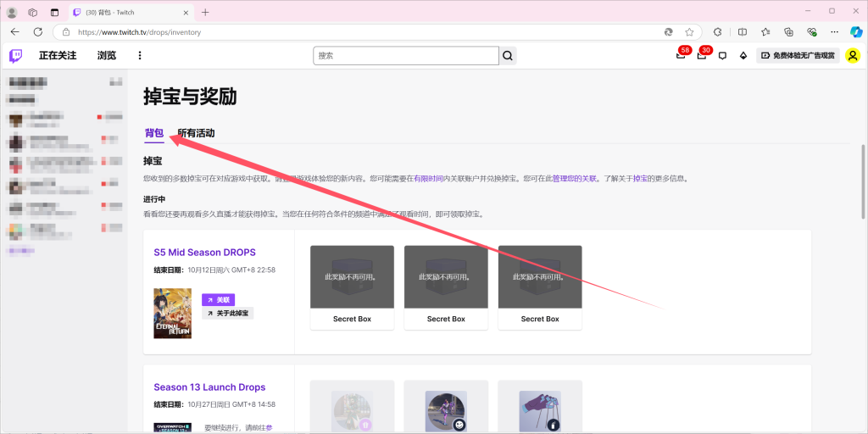Image resolution: width=868 pixels, height=434 pixels.
Task: Click the browser address bar URL
Action: 140,32
